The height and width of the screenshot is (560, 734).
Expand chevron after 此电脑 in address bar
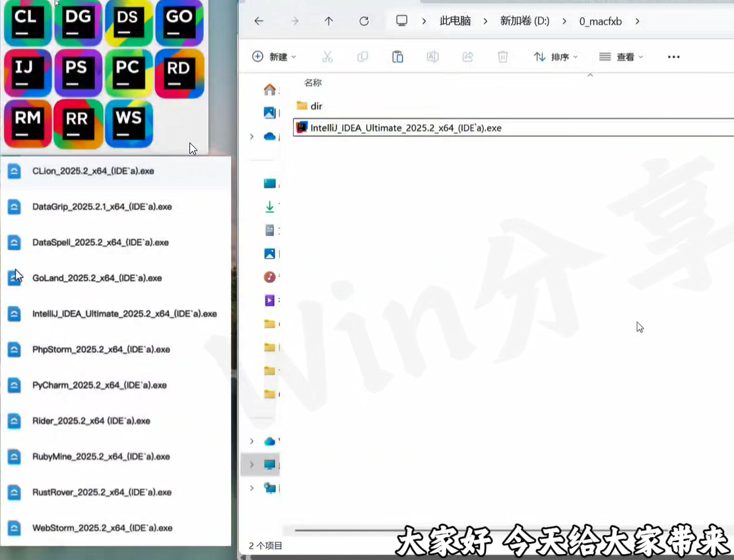coord(485,21)
